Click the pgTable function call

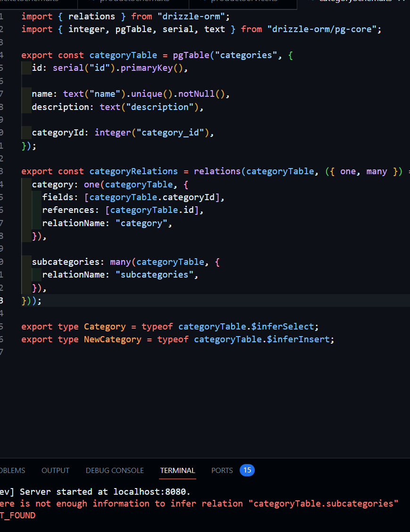191,55
